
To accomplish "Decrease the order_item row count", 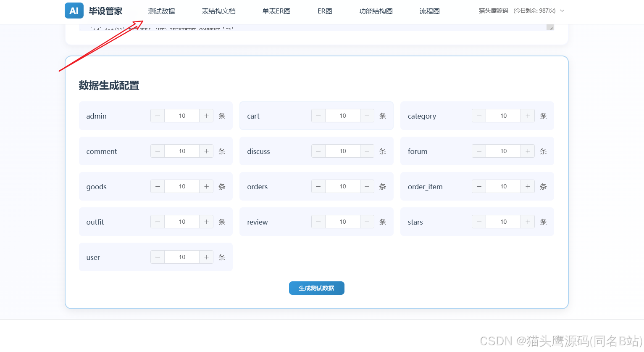I will coord(479,186).
